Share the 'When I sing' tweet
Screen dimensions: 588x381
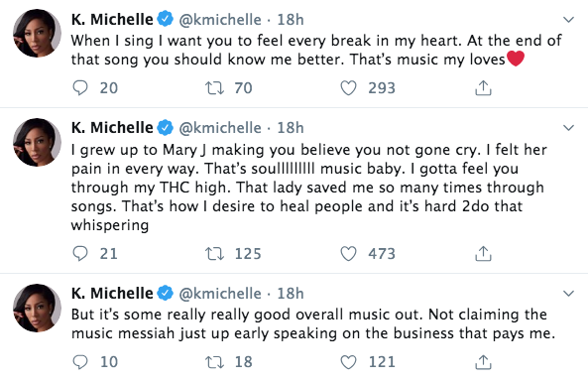483,88
